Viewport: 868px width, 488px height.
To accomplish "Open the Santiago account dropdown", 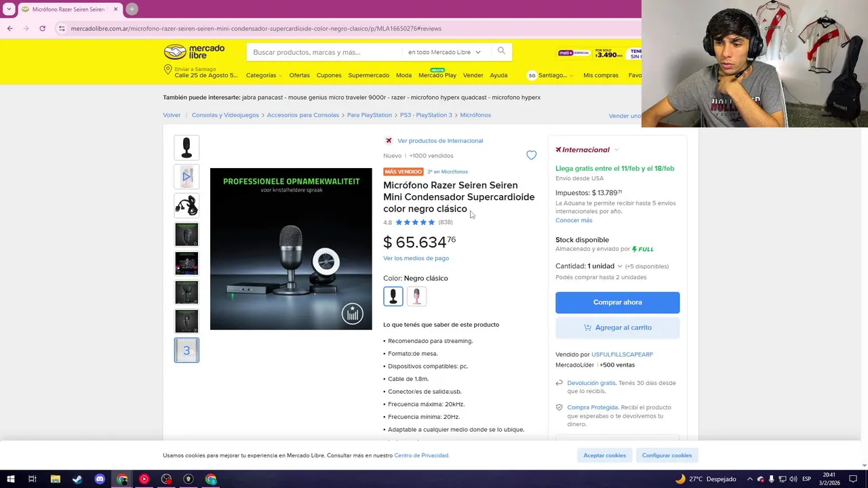I will click(550, 75).
